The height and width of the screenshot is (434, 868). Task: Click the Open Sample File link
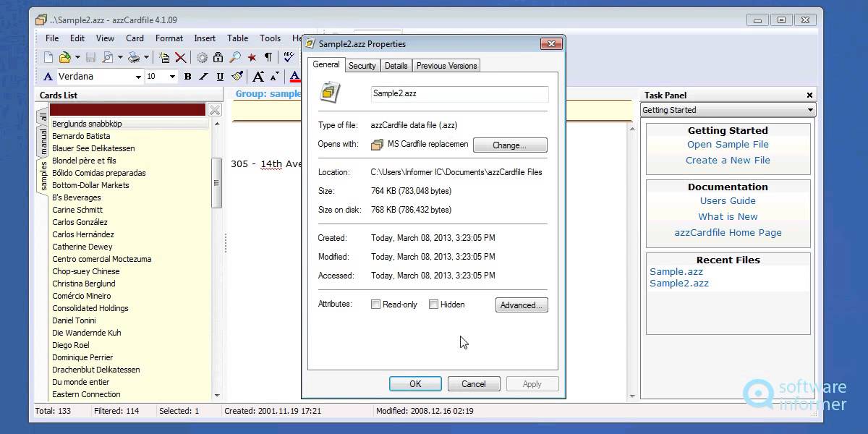(728, 145)
